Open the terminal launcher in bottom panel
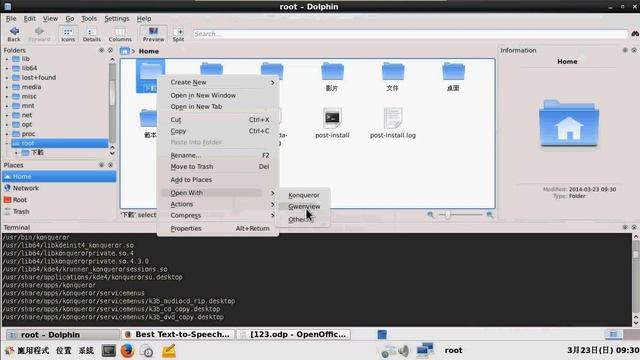640x360 pixels. point(109,351)
